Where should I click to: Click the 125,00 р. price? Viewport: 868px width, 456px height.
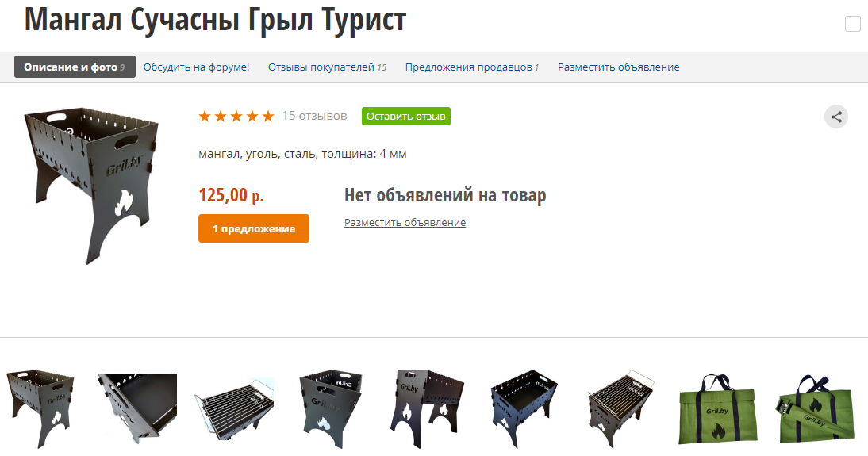coord(231,195)
